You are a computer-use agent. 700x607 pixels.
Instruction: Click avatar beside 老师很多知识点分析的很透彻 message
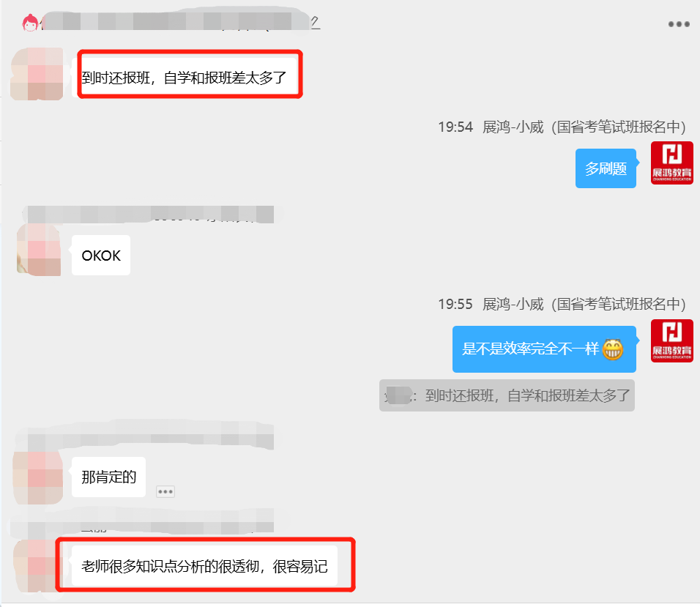(36, 566)
